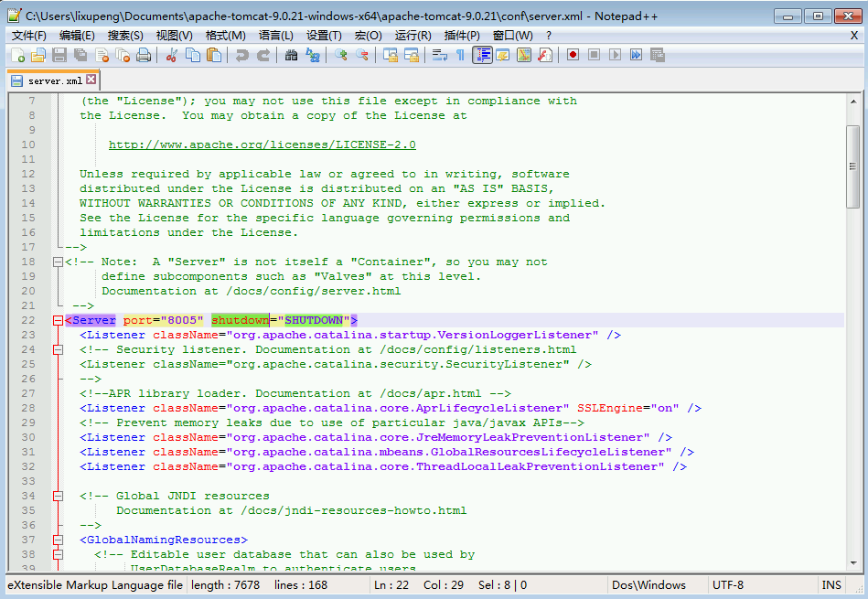Click the Paste clipboard icon

pyautogui.click(x=214, y=55)
